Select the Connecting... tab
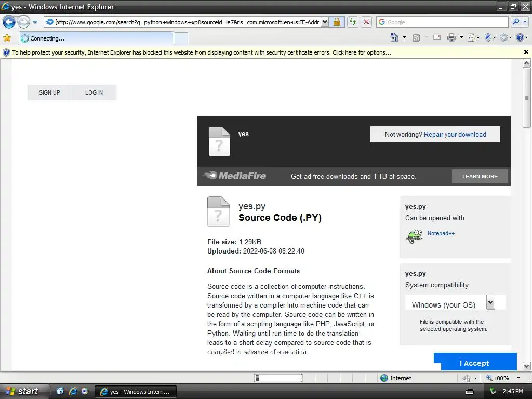532x399 pixels. 96,38
